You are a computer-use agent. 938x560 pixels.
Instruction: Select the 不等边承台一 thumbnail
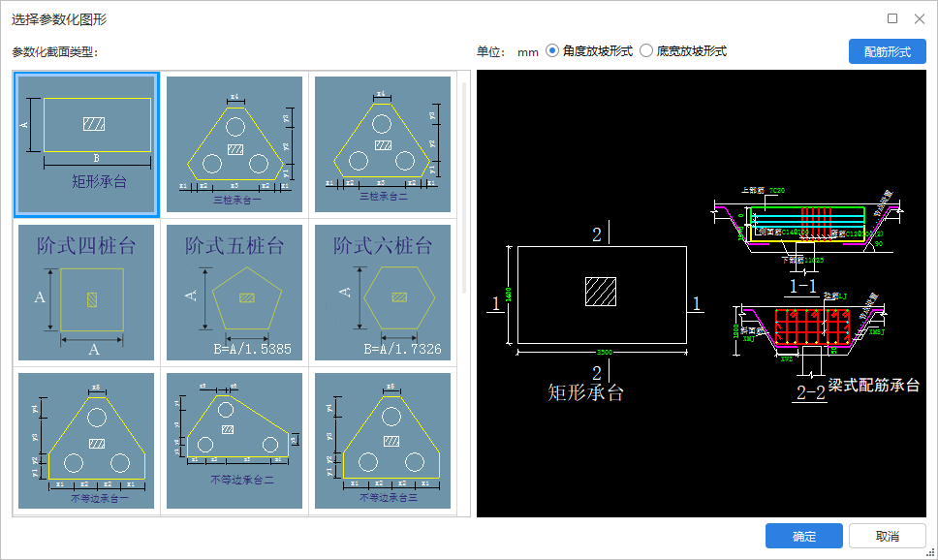click(x=86, y=441)
